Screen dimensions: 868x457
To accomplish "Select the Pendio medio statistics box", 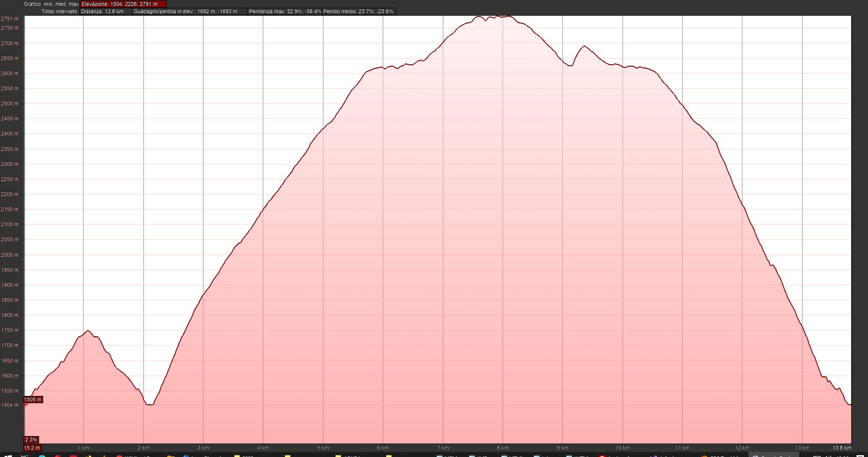I will (x=358, y=11).
